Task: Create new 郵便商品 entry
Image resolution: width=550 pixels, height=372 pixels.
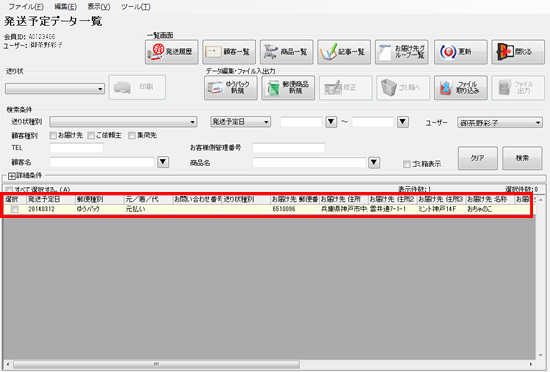Action: point(288,88)
